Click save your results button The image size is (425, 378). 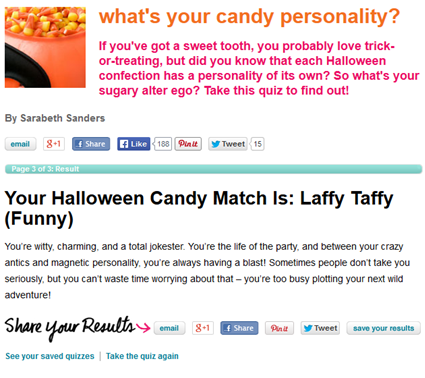384,328
